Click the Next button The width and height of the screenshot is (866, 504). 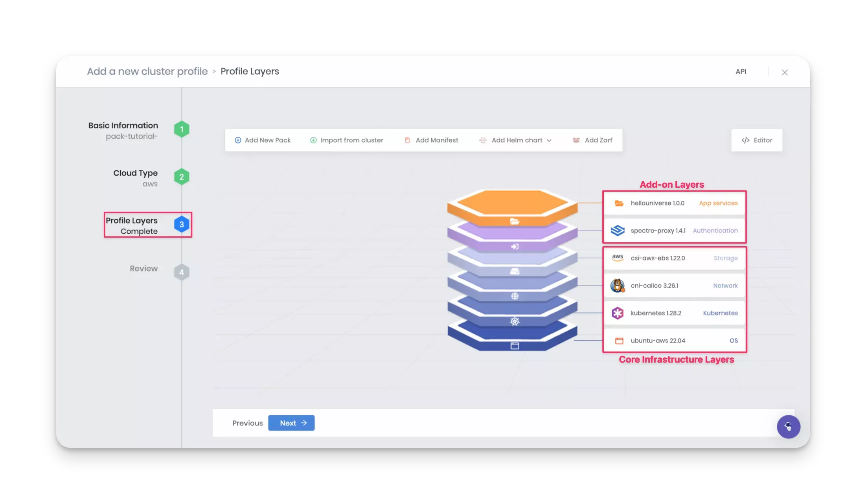pyautogui.click(x=291, y=423)
